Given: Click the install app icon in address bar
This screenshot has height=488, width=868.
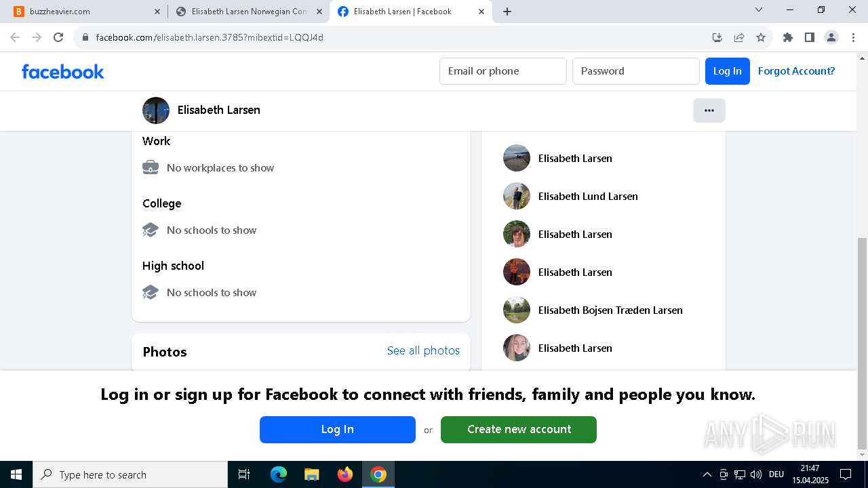Looking at the screenshot, I should point(717,37).
